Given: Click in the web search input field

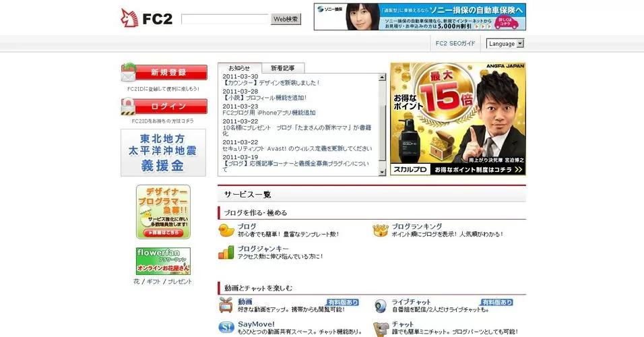Looking at the screenshot, I should click(x=225, y=19).
